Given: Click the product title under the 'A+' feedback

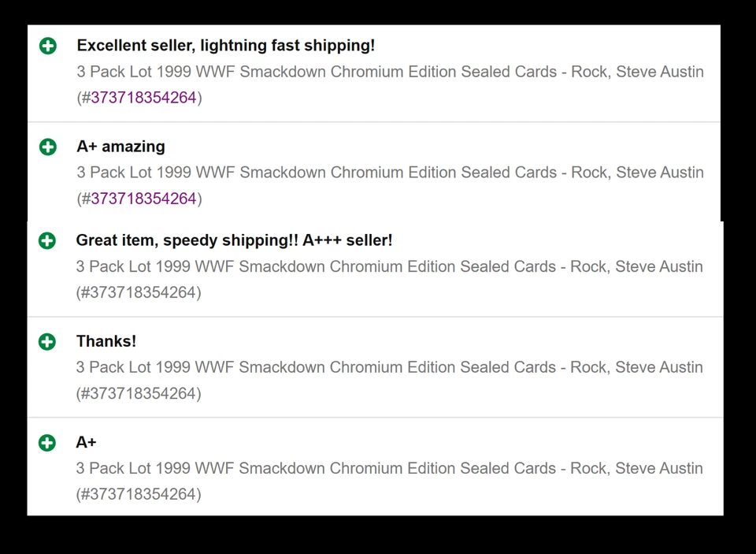Looking at the screenshot, I should [x=389, y=467].
